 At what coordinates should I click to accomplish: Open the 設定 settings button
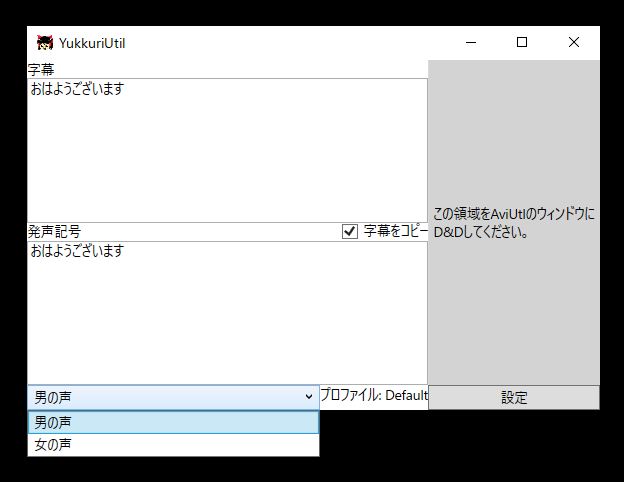[x=514, y=397]
